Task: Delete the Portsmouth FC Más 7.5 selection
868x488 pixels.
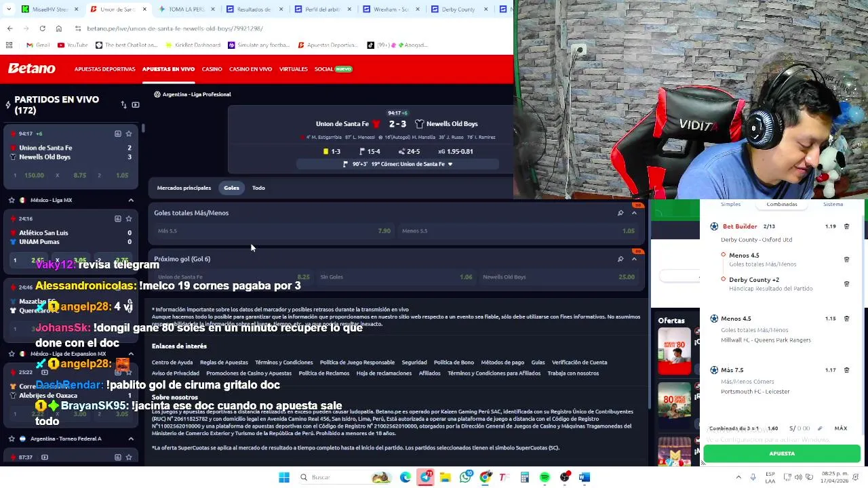Action: [x=846, y=370]
